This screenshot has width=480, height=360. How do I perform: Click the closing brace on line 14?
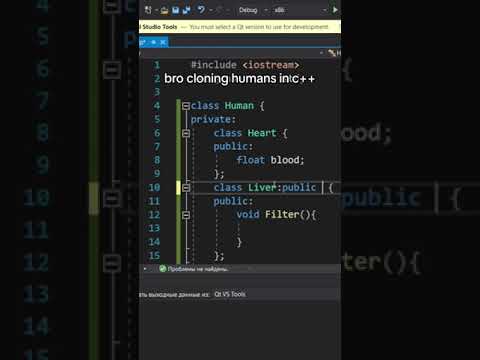(x=239, y=242)
